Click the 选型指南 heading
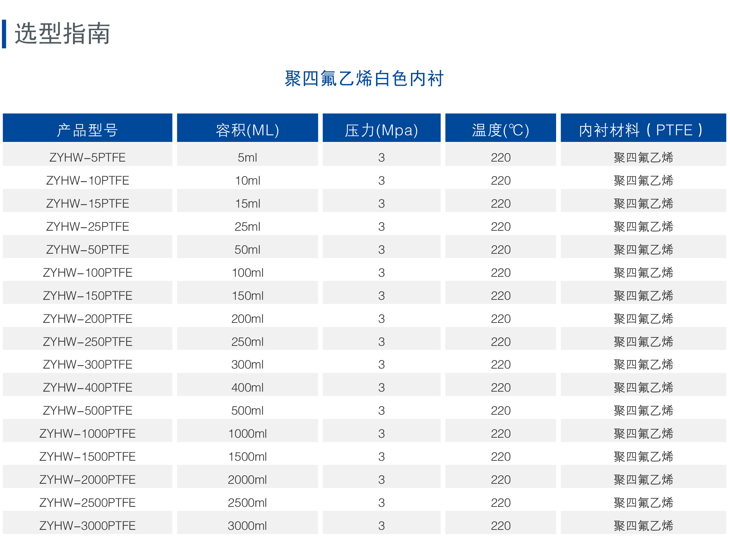 (62, 34)
